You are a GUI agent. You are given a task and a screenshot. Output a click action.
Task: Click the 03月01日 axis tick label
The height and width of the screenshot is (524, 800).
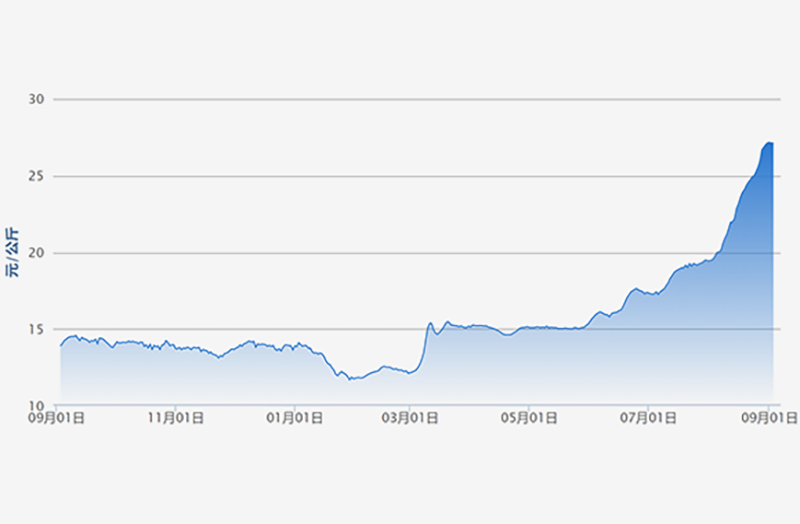(411, 420)
